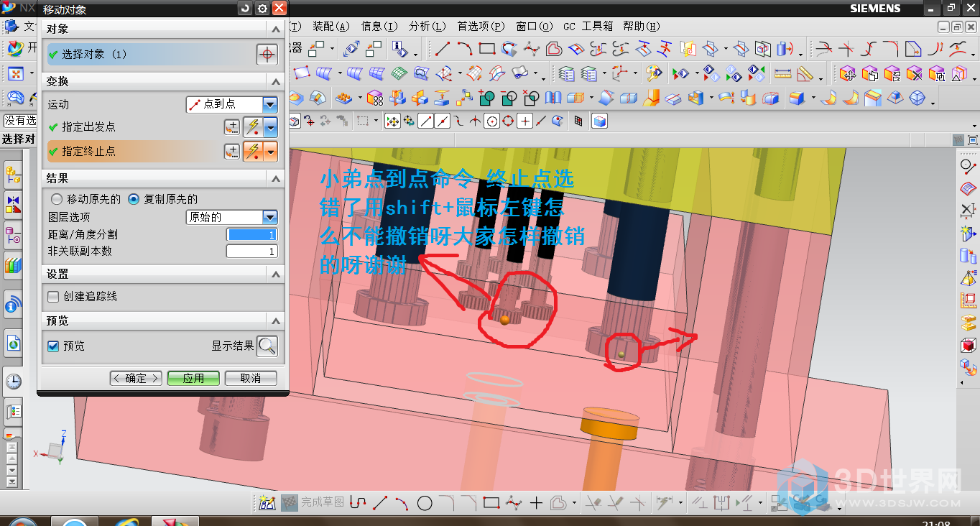Click the OK button

click(136, 378)
